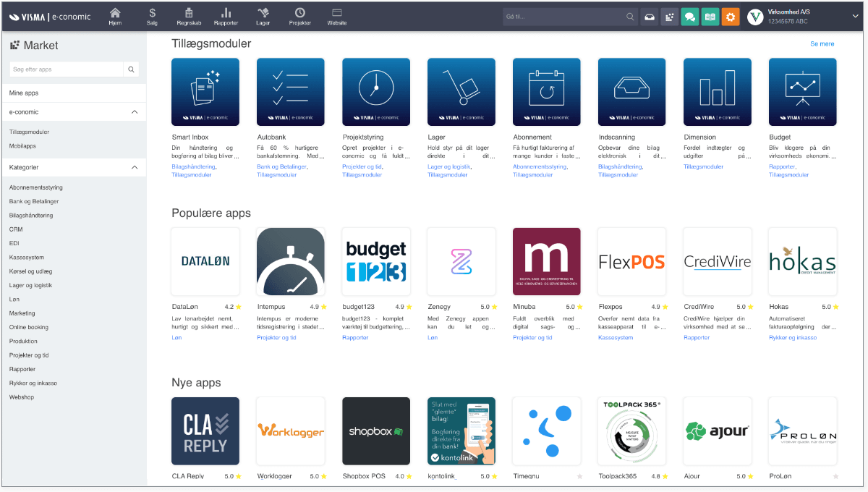Viewport: 868px width, 492px height.
Task: Open the Lager menu in top bar
Action: (x=263, y=17)
